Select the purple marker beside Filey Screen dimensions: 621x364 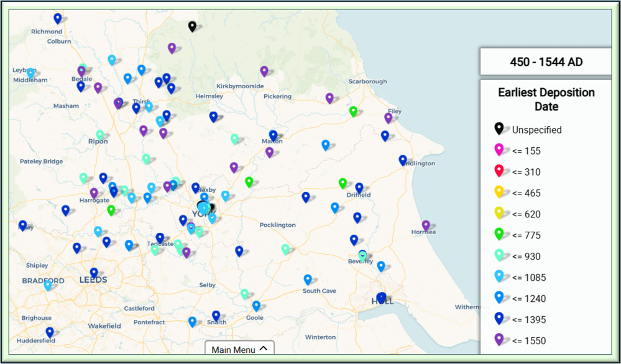(389, 117)
